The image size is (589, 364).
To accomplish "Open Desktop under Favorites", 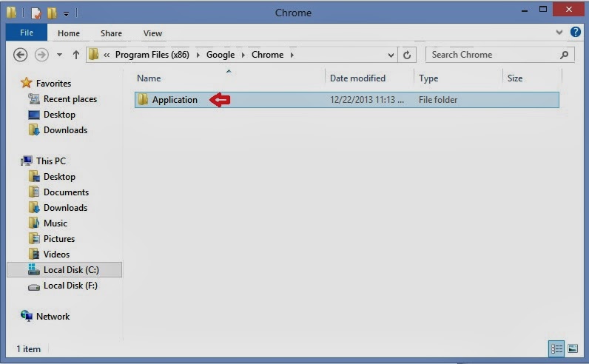I will coord(59,115).
